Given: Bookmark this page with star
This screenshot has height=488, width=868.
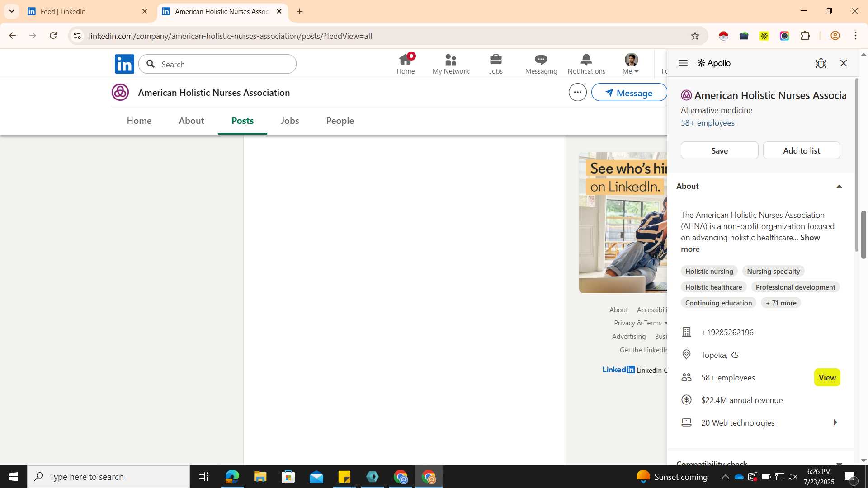Looking at the screenshot, I should (695, 36).
